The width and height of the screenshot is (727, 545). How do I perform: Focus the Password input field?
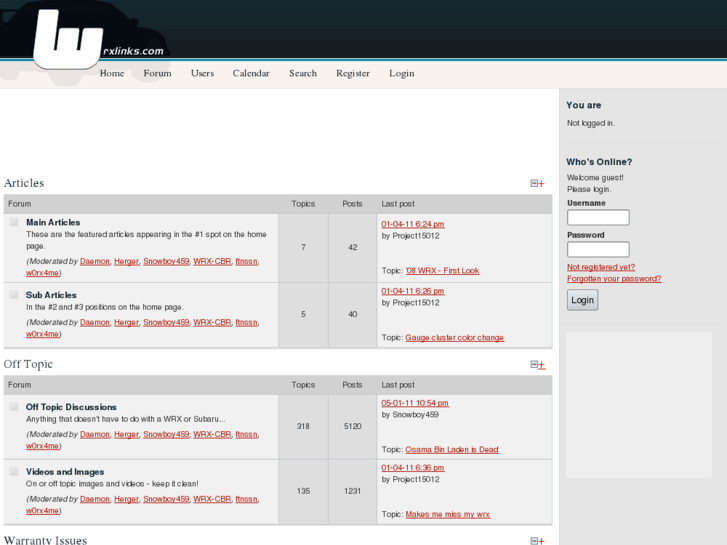coord(598,249)
